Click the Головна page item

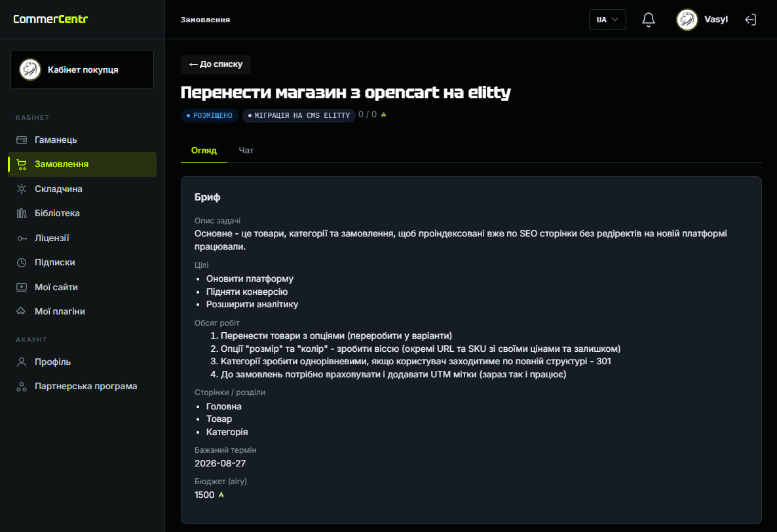coord(224,407)
